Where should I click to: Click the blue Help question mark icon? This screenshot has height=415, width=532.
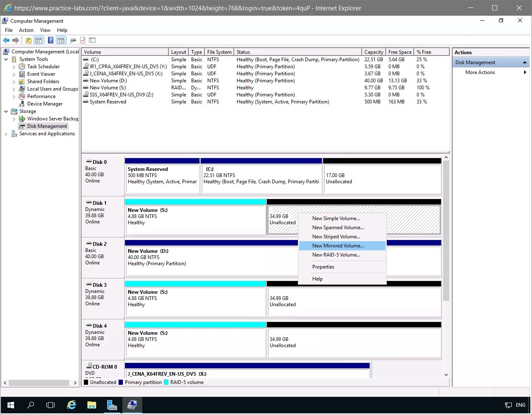point(50,40)
